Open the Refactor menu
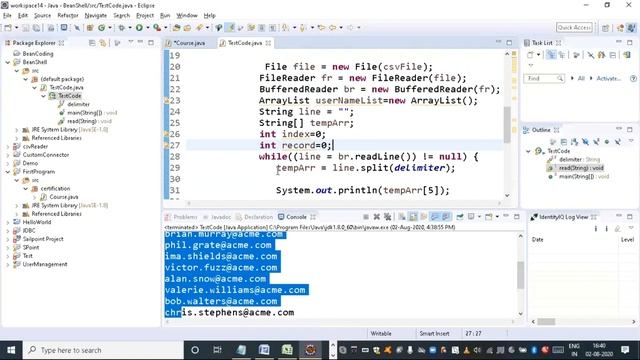 click(68, 16)
